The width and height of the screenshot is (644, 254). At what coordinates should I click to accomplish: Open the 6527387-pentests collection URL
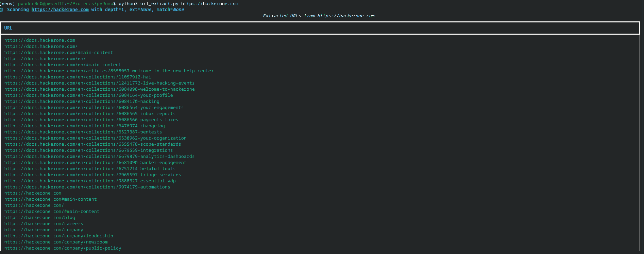pyautogui.click(x=83, y=132)
